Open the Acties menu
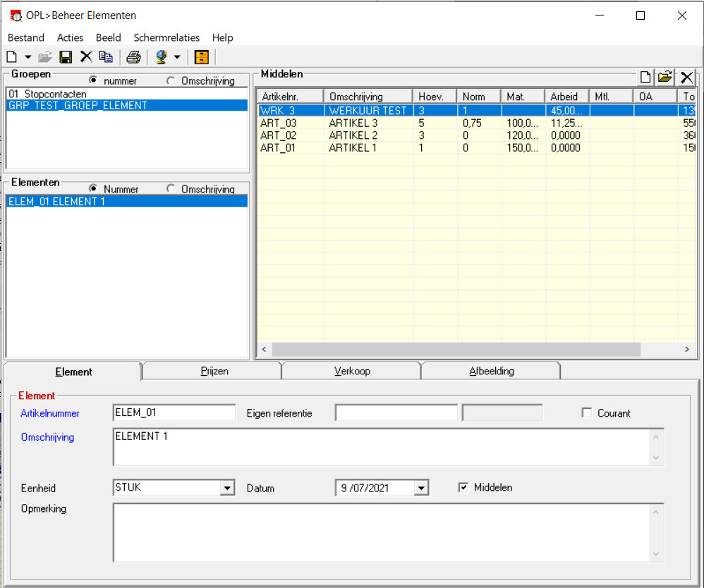 pyautogui.click(x=70, y=37)
